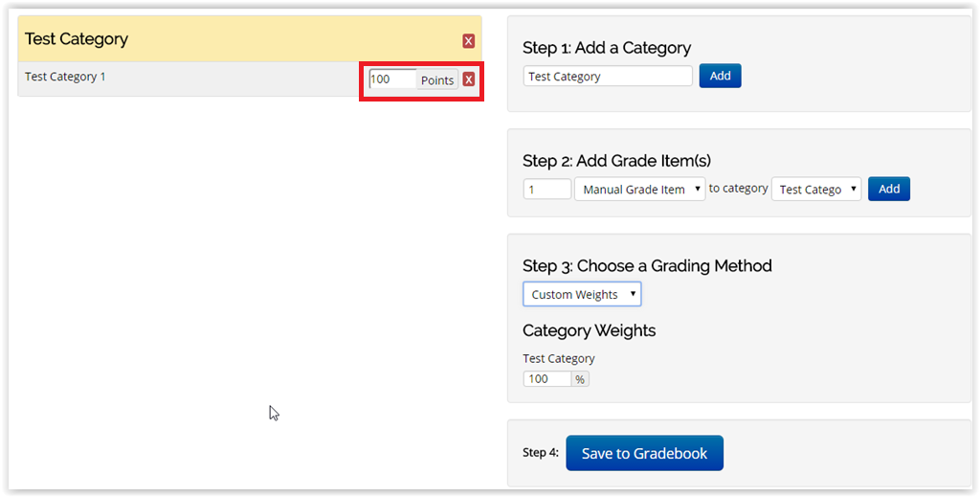Save to Gradebook
The height and width of the screenshot is (497, 980).
pyautogui.click(x=644, y=453)
